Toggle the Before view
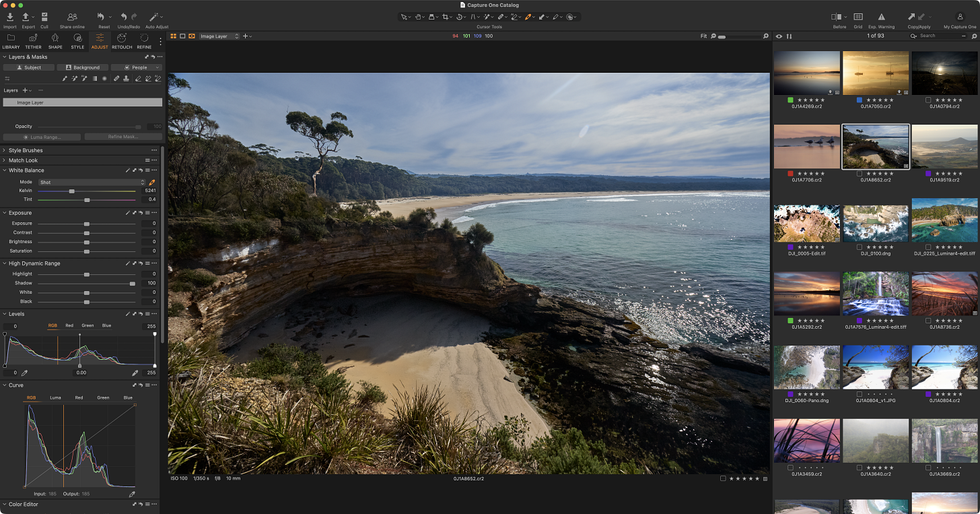 click(837, 17)
